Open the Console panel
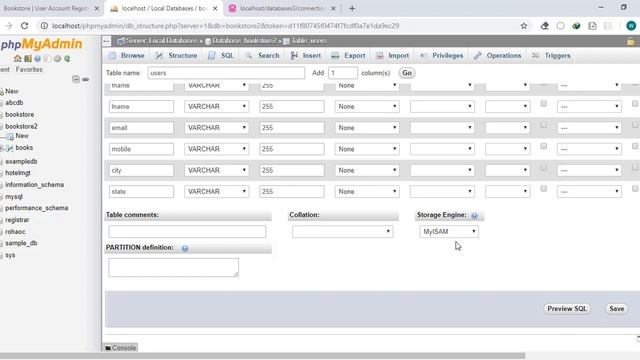 pyautogui.click(x=120, y=348)
